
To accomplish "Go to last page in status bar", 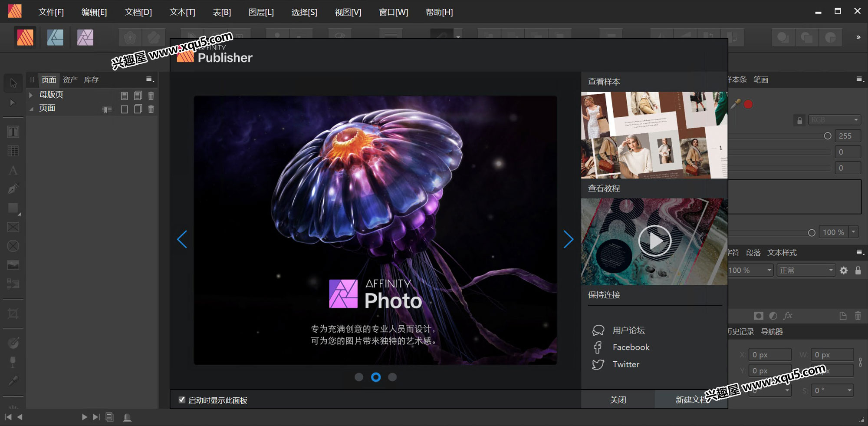I will pyautogui.click(x=96, y=417).
